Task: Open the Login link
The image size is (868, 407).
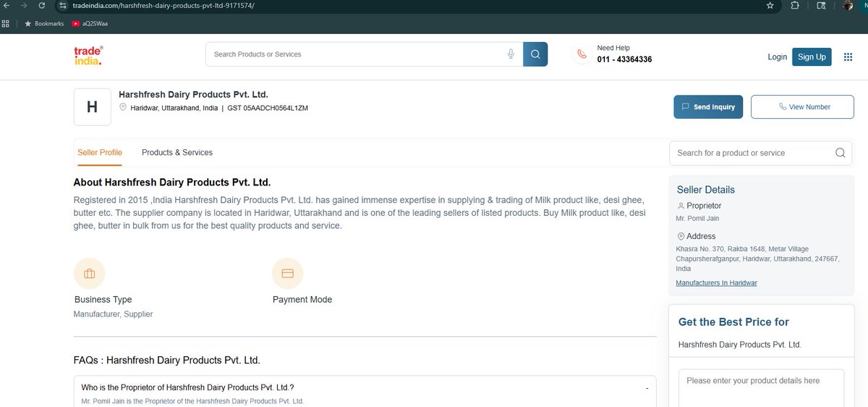Action: 777,56
